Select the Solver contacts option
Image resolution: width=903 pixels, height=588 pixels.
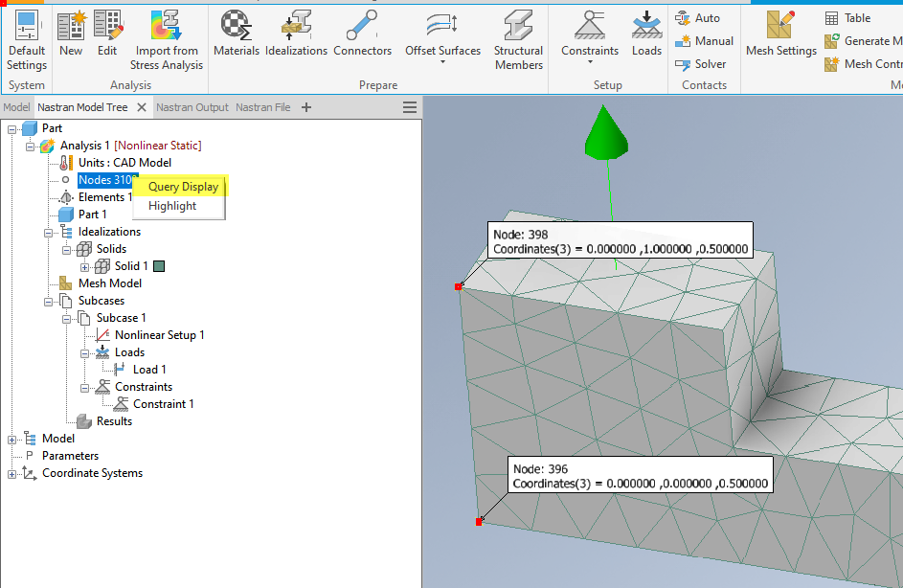coord(704,63)
